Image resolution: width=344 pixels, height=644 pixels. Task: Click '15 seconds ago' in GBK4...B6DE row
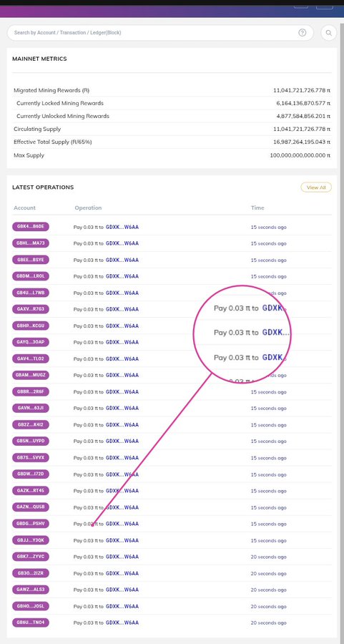tap(268, 227)
